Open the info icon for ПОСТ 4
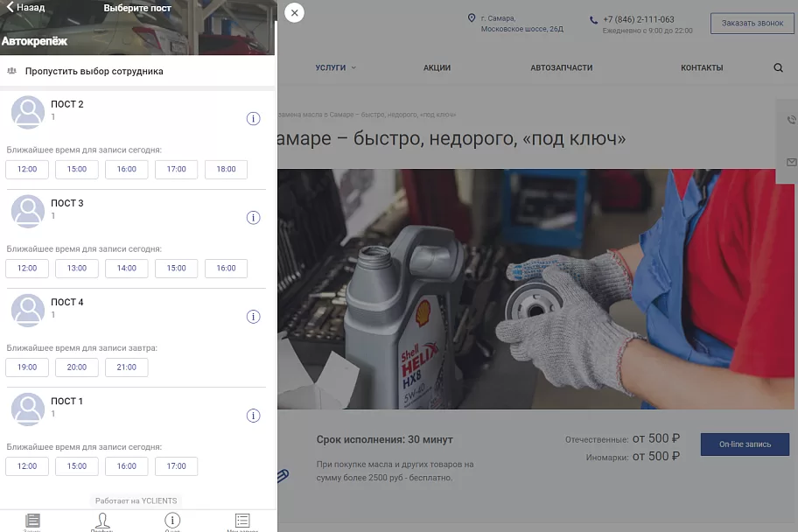This screenshot has width=798, height=532. click(x=253, y=317)
